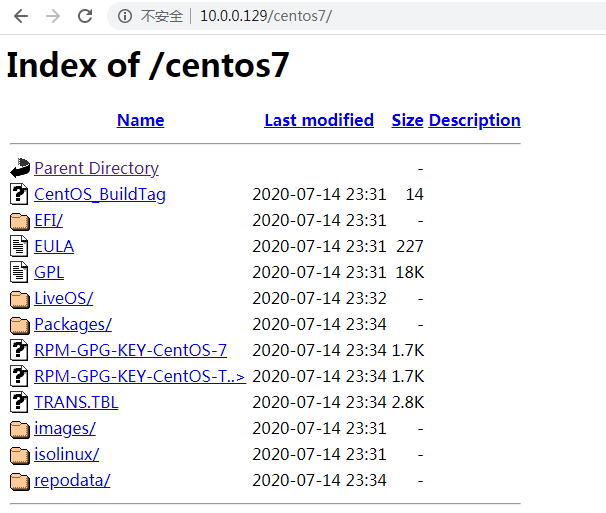The image size is (606, 513).
Task: Click the folder icon beside EFI/
Action: (20, 220)
